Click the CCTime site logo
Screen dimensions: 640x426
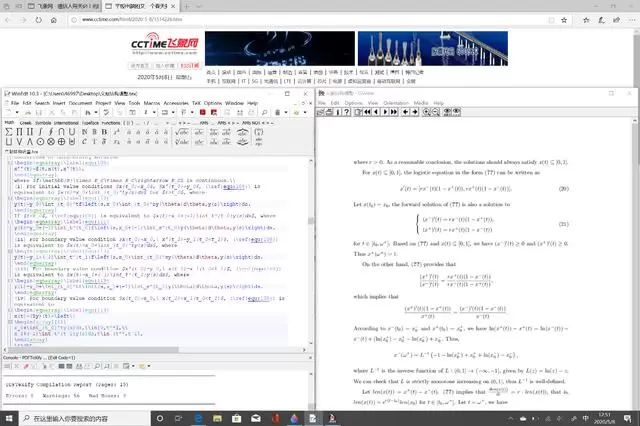click(164, 44)
